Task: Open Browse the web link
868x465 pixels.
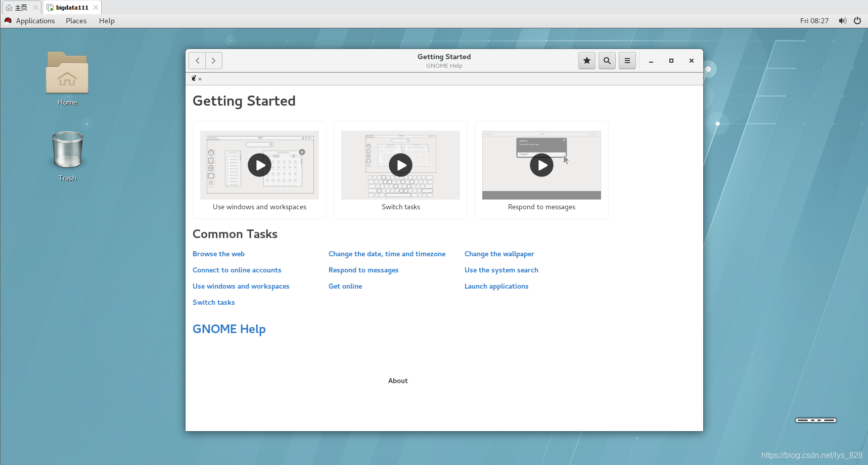Action: [x=218, y=254]
